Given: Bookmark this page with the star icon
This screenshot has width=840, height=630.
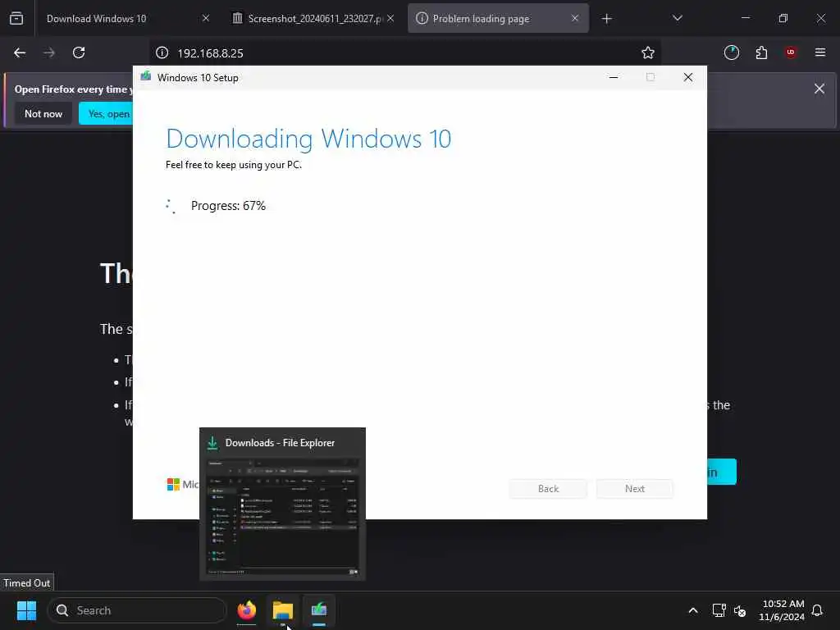Looking at the screenshot, I should (648, 52).
